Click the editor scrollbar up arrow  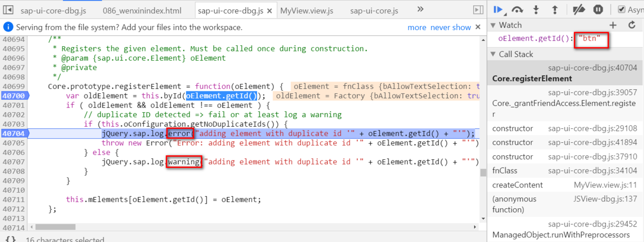point(483,39)
